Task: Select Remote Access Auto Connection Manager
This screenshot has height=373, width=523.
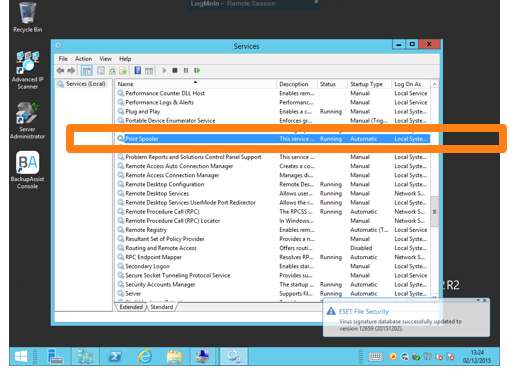Action: click(x=273, y=166)
